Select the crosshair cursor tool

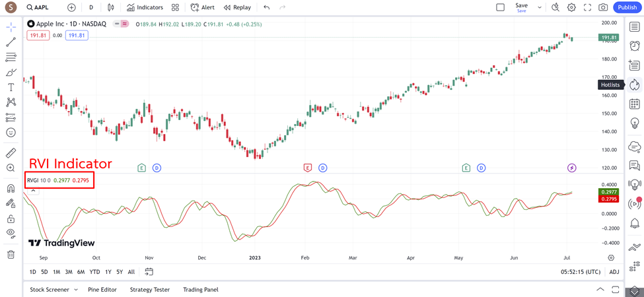click(11, 27)
